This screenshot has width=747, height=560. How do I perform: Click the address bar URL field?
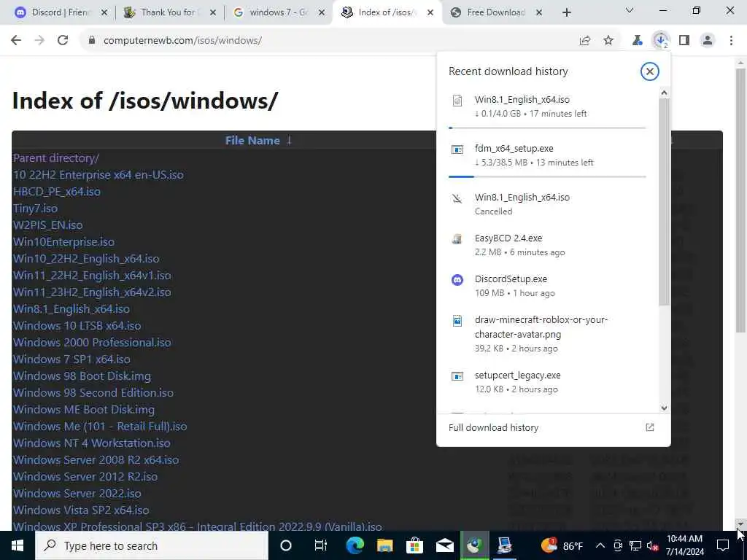point(329,41)
